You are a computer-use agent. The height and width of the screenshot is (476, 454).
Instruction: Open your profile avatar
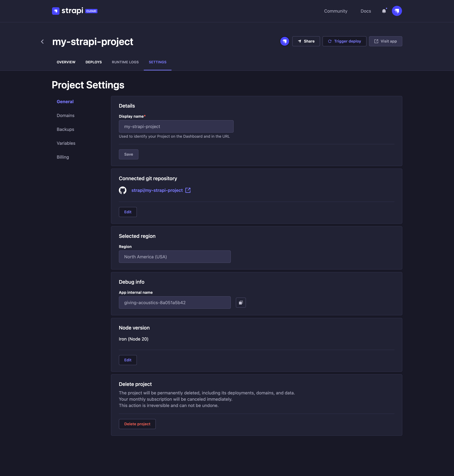(397, 11)
